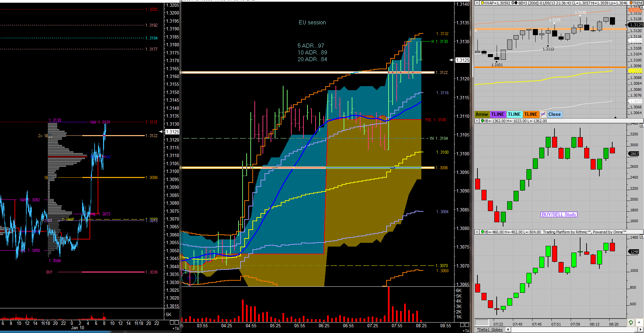Click the 1248 value tag on the lower delta axis
Viewport: 644px width, 333px height.
point(634,252)
